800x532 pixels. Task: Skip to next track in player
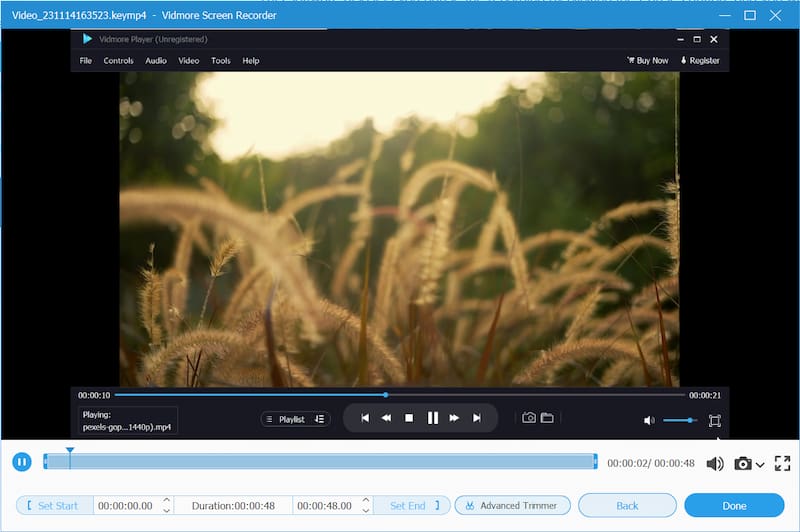click(477, 418)
